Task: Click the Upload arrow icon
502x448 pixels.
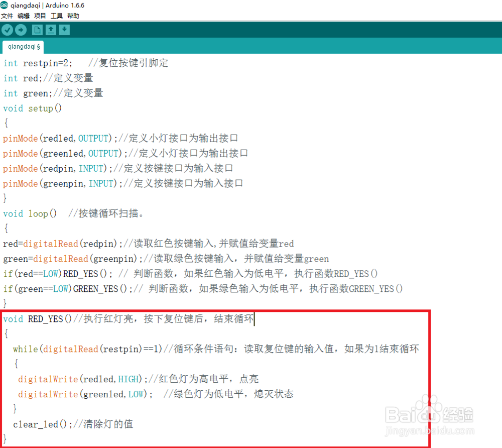Action: click(x=21, y=30)
